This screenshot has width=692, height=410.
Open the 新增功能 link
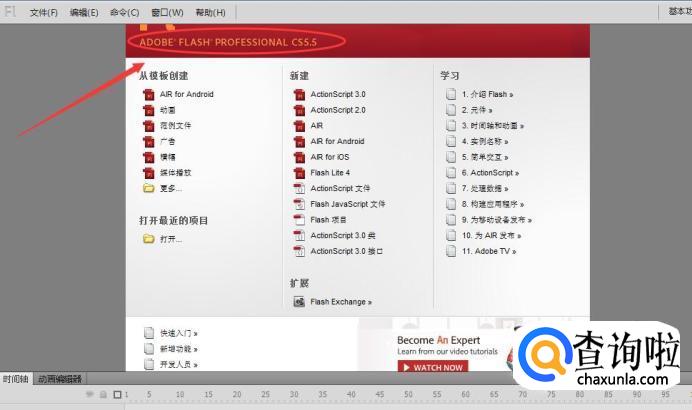(179, 349)
